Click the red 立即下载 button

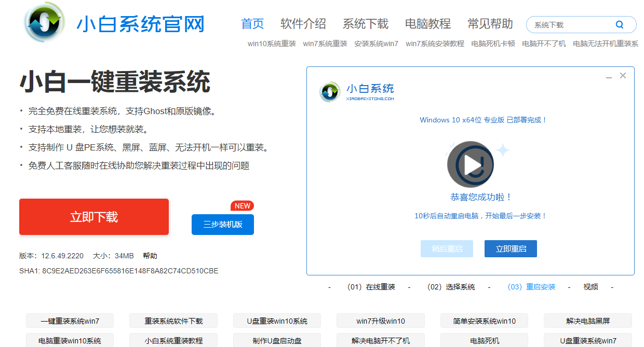click(x=94, y=217)
